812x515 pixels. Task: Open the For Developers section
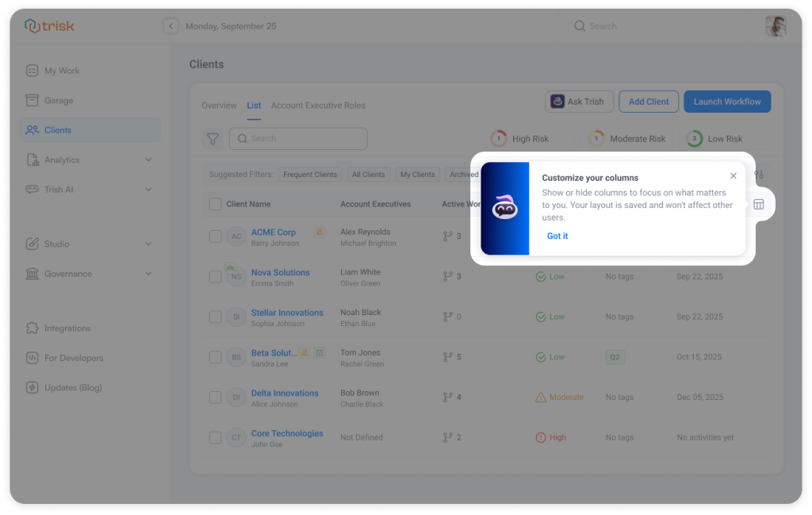pyautogui.click(x=72, y=358)
